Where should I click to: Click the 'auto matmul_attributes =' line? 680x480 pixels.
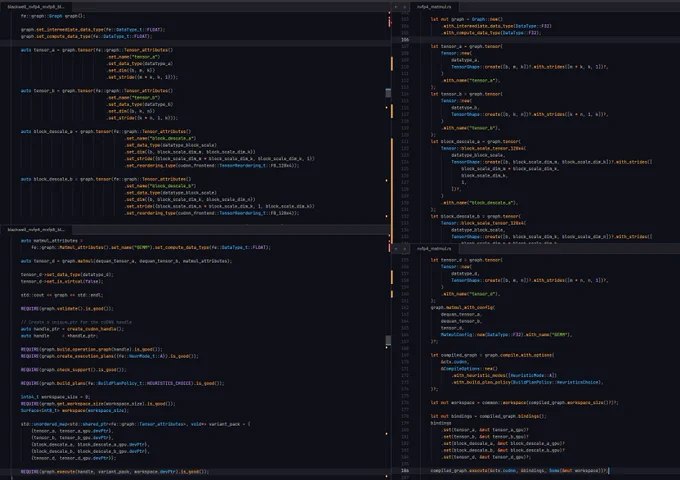[x=52, y=241]
